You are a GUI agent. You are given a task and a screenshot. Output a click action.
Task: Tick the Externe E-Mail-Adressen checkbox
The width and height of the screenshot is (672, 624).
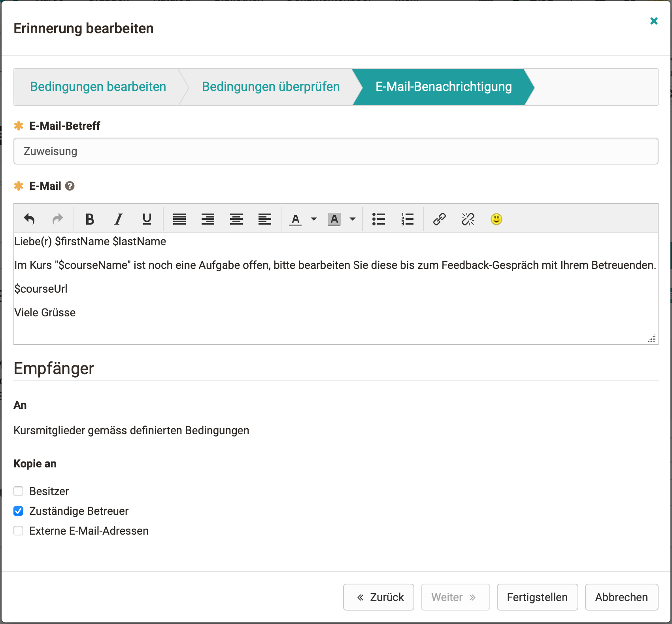tap(18, 531)
